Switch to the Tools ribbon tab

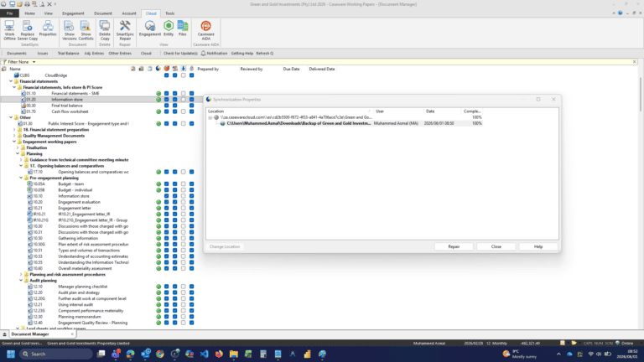169,13
